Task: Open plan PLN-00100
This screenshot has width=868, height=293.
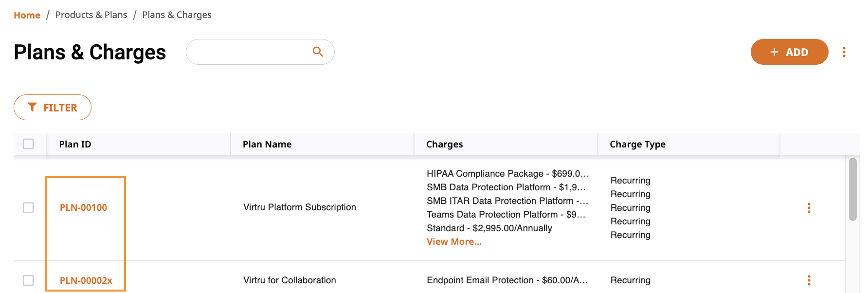Action: (84, 208)
